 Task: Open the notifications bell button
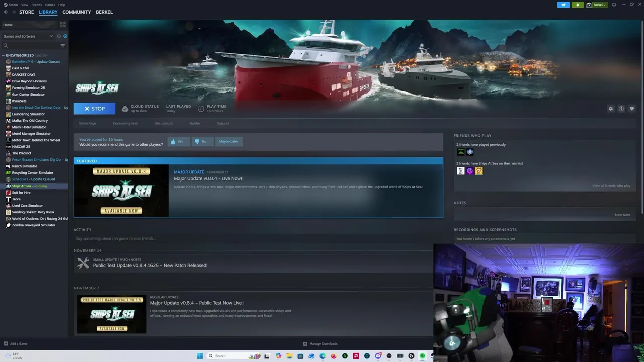point(577,5)
